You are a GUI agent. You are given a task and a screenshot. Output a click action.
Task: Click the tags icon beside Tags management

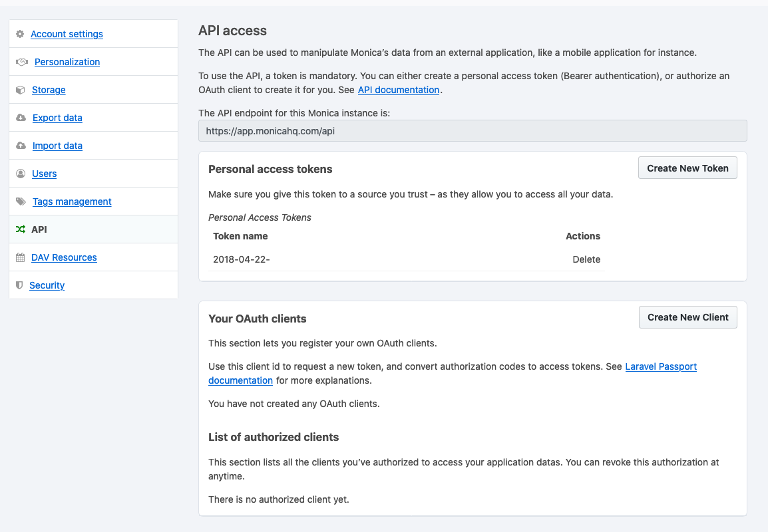pos(21,201)
